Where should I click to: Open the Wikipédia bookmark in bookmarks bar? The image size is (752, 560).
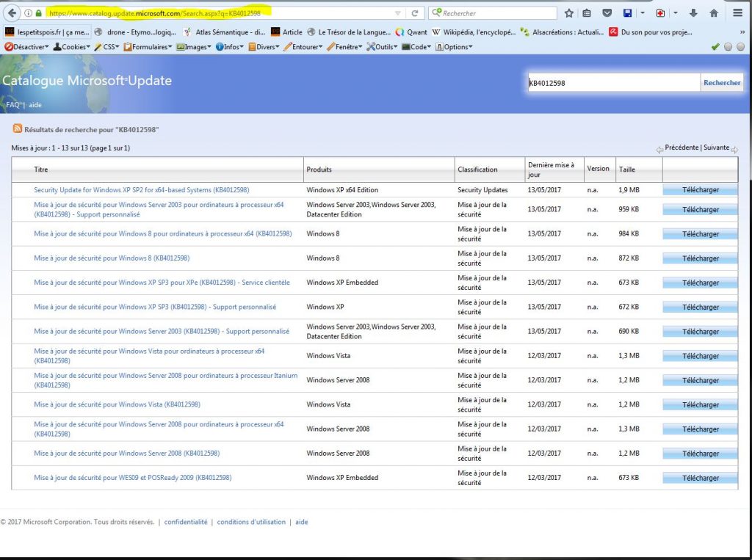click(x=474, y=32)
